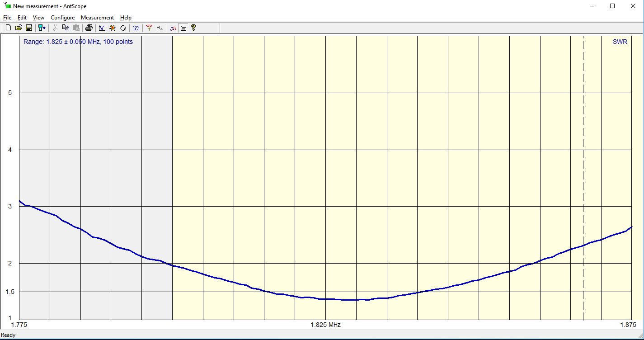Toggle the pressed legend panel toolbar button
This screenshot has height=340, width=644.
[x=183, y=28]
